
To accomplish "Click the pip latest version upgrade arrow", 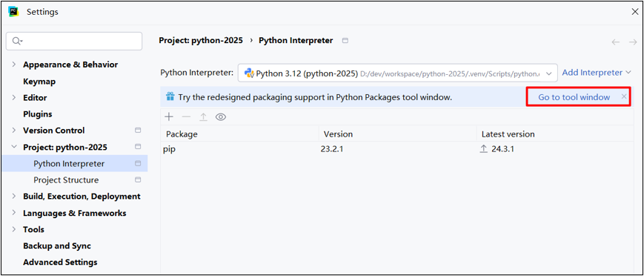I will tap(483, 149).
